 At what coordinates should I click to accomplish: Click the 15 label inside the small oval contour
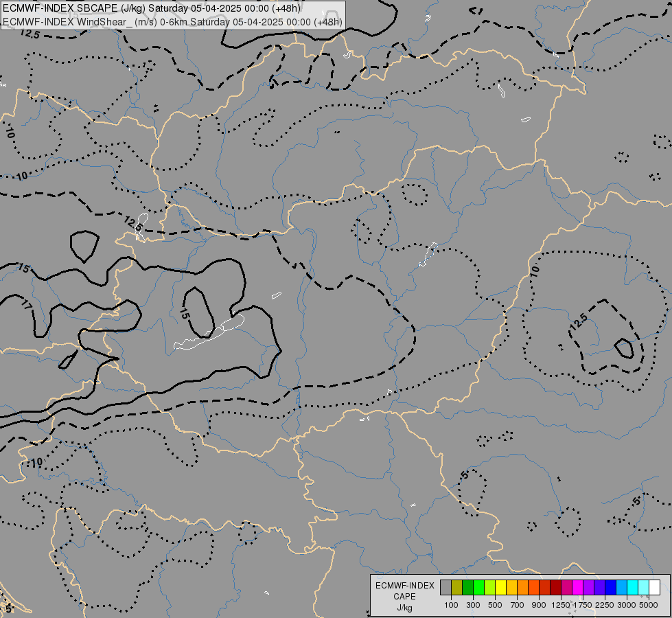tap(184, 314)
